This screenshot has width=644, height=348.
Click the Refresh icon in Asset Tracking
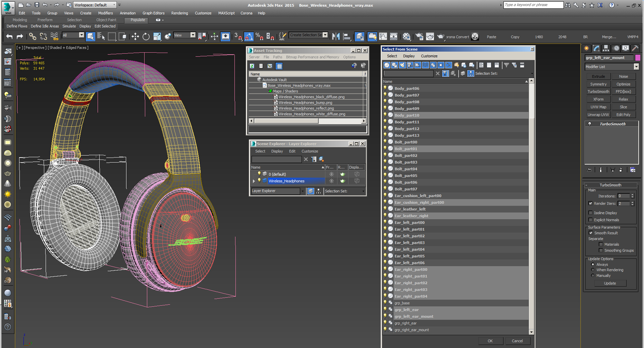[252, 66]
